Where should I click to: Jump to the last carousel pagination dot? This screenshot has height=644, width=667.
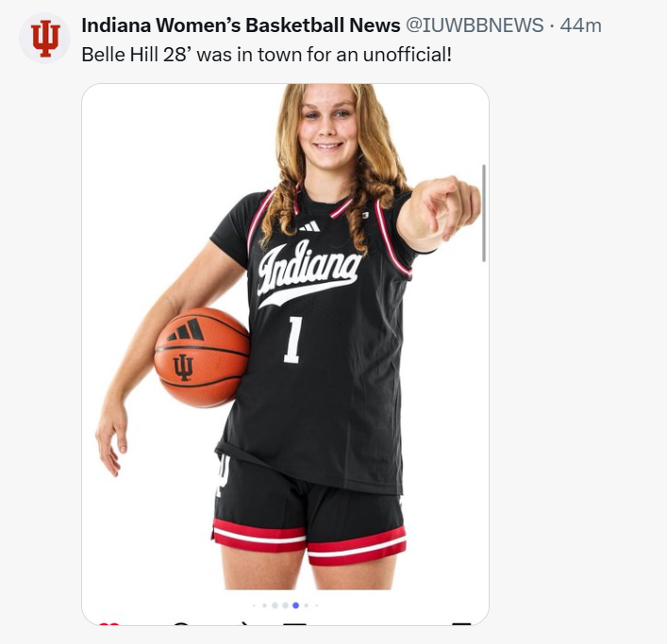click(317, 605)
